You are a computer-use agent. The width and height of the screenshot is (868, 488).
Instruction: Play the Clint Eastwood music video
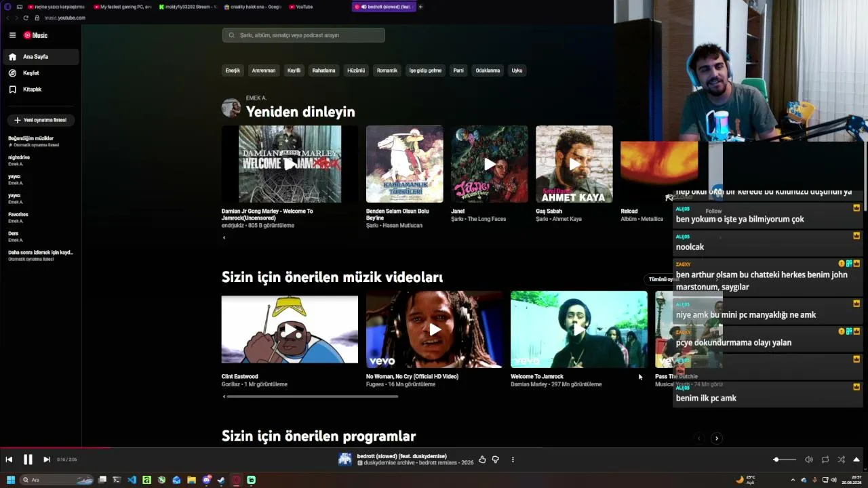click(x=290, y=329)
